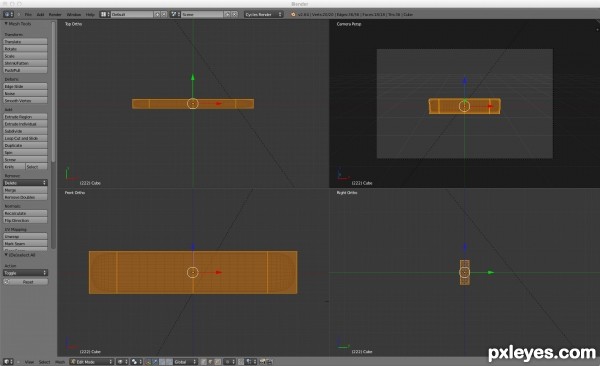Image resolution: width=600 pixels, height=366 pixels.
Task: Open the Help menu
Action: [x=90, y=15]
